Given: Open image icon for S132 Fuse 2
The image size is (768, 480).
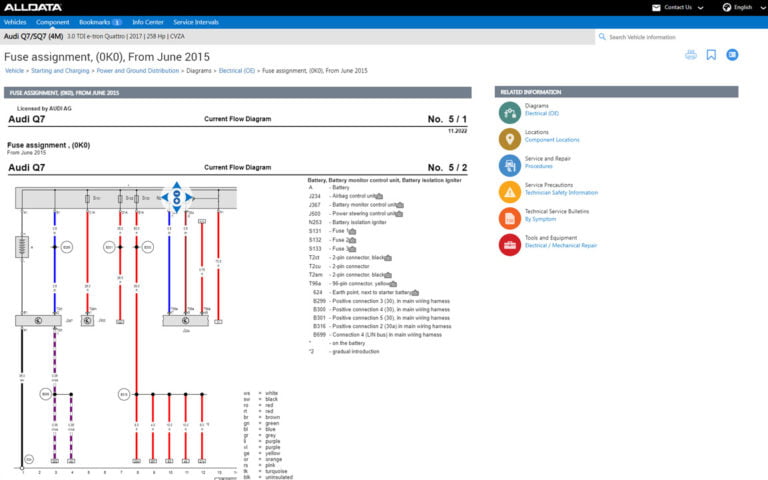Looking at the screenshot, I should 352,240.
